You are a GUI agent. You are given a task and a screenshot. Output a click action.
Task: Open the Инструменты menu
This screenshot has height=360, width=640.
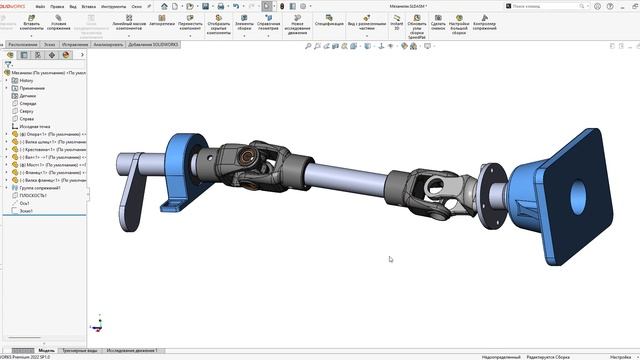click(x=113, y=7)
